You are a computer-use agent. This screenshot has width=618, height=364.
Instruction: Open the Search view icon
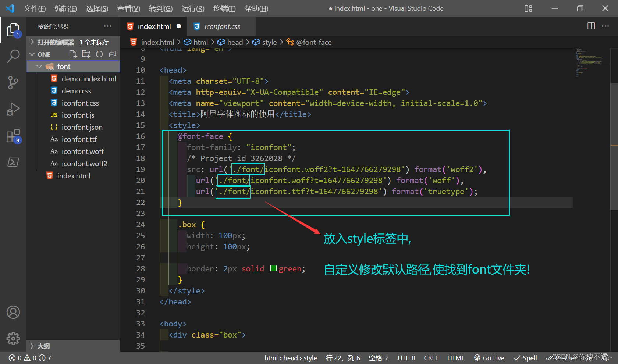point(13,56)
